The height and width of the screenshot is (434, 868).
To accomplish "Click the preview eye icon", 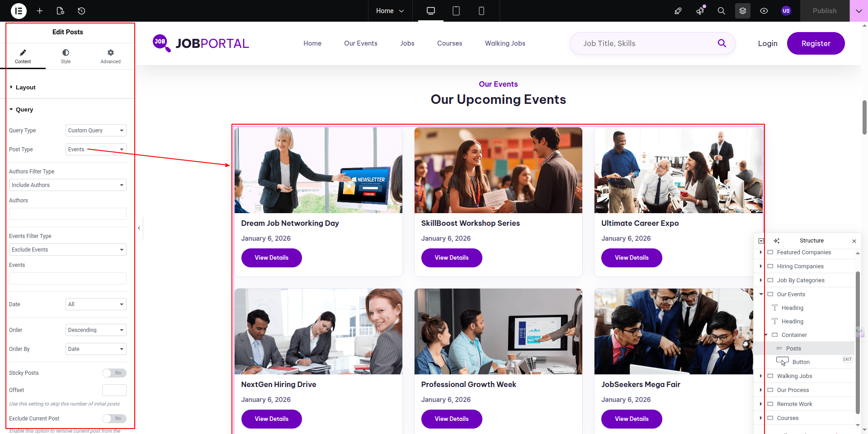I will coord(764,11).
